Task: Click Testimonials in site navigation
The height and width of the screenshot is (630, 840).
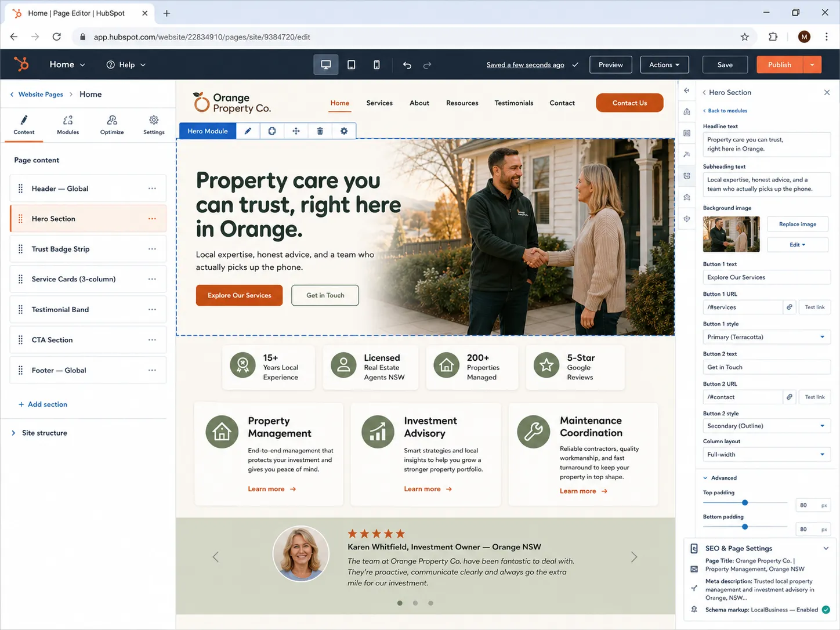Action: [514, 103]
